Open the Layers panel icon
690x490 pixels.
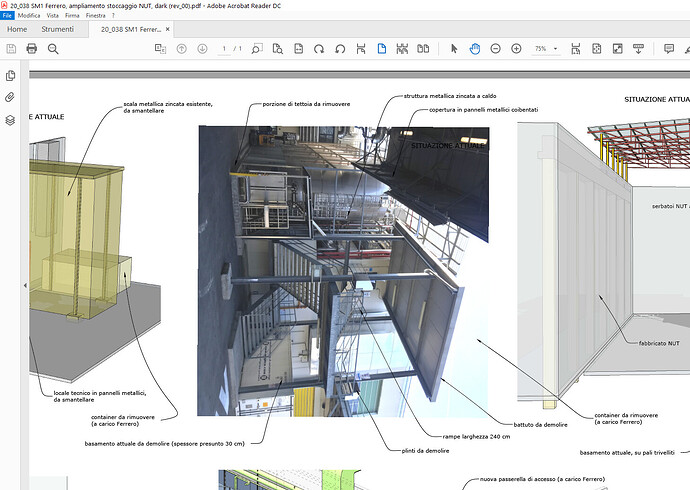pos(11,119)
